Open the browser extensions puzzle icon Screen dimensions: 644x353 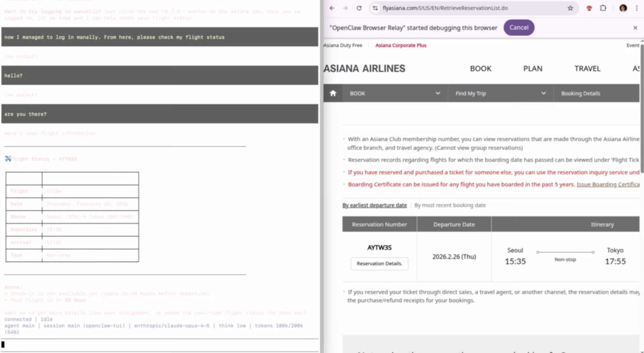pyautogui.click(x=603, y=8)
